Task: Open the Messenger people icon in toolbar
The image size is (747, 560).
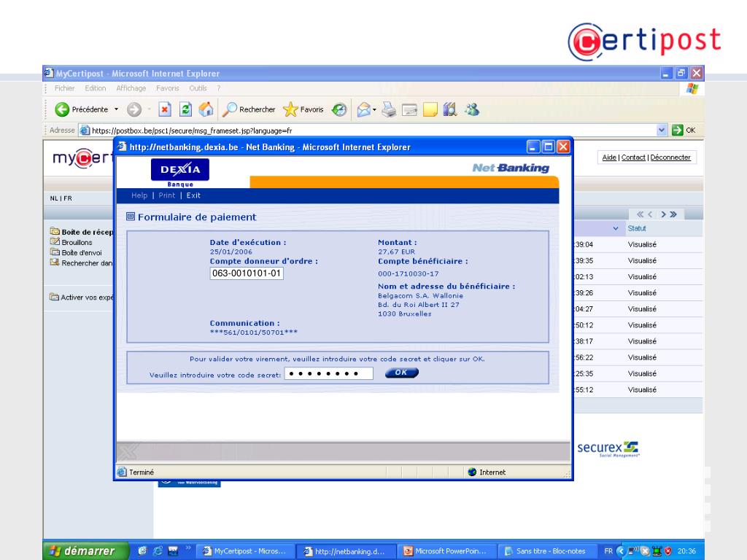Action: (472, 109)
